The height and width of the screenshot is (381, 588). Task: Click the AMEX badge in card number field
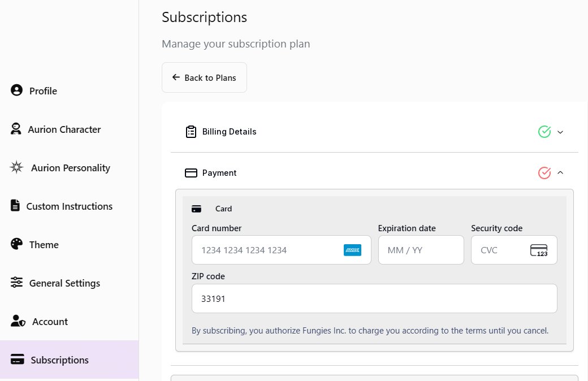(353, 249)
